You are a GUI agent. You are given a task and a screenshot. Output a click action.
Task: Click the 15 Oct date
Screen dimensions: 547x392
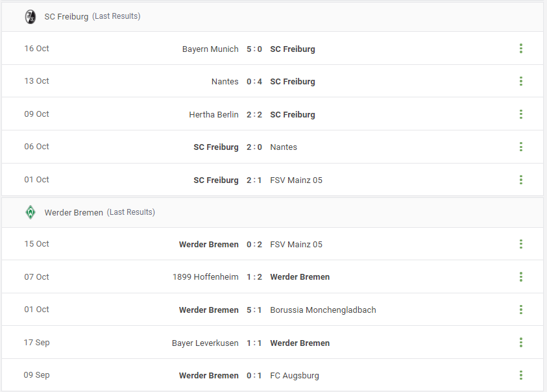[x=36, y=243]
